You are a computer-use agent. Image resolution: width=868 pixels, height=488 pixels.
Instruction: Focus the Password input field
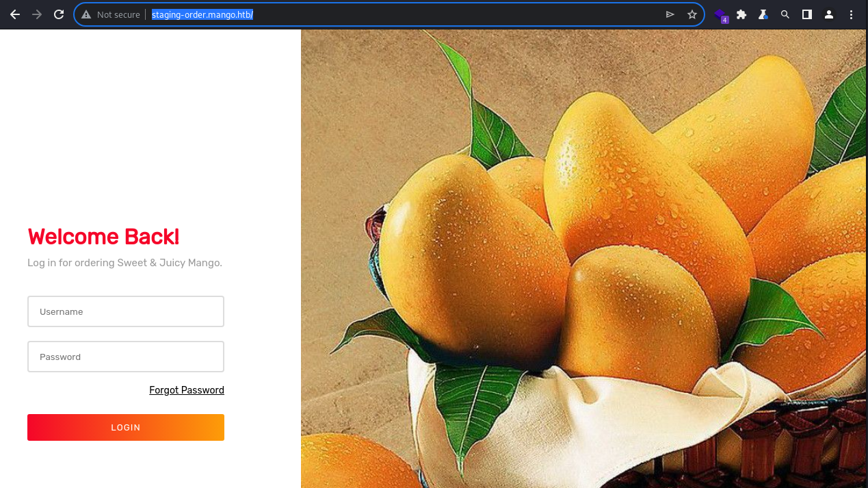[x=126, y=357]
